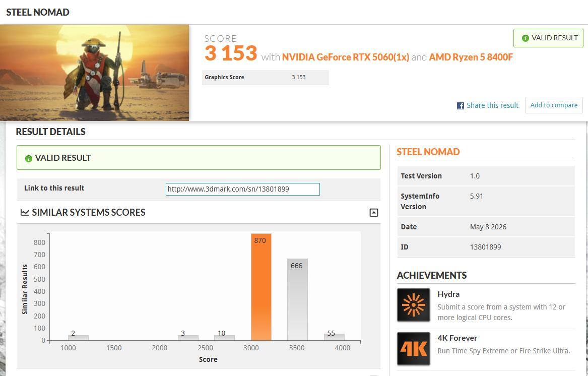The image size is (588, 376).
Task: Select the gray 666 bar in the chart
Action: pyautogui.click(x=297, y=299)
